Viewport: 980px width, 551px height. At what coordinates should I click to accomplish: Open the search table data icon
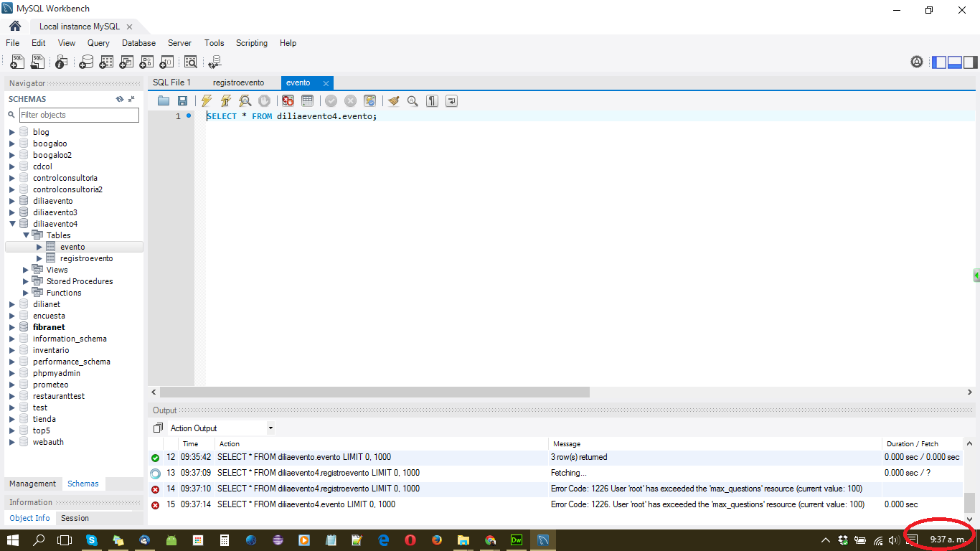(191, 62)
